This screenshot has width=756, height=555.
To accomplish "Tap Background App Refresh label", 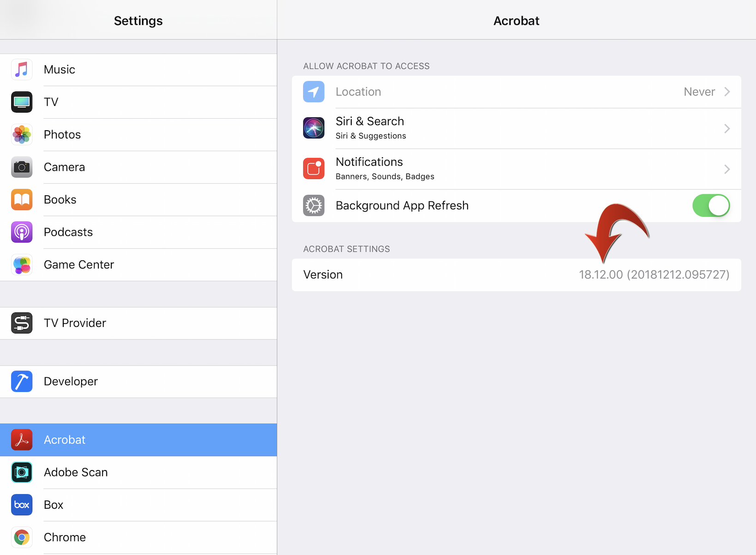I will coord(402,205).
